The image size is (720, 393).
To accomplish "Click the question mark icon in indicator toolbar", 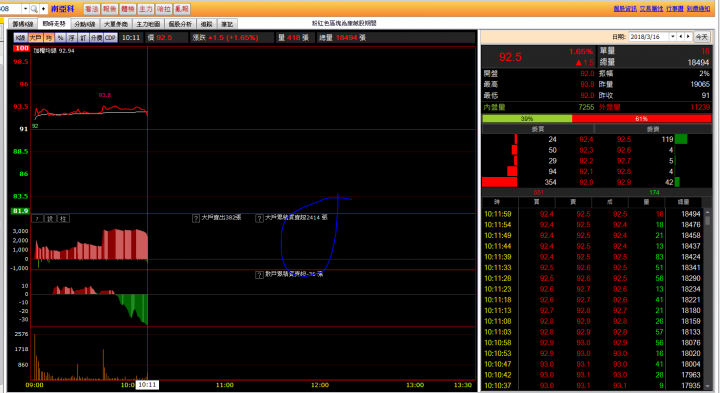I will tap(37, 219).
